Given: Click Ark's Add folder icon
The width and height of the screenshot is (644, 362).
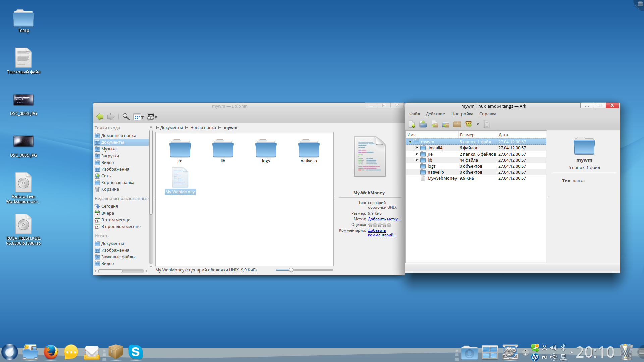Looking at the screenshot, I should 446,124.
